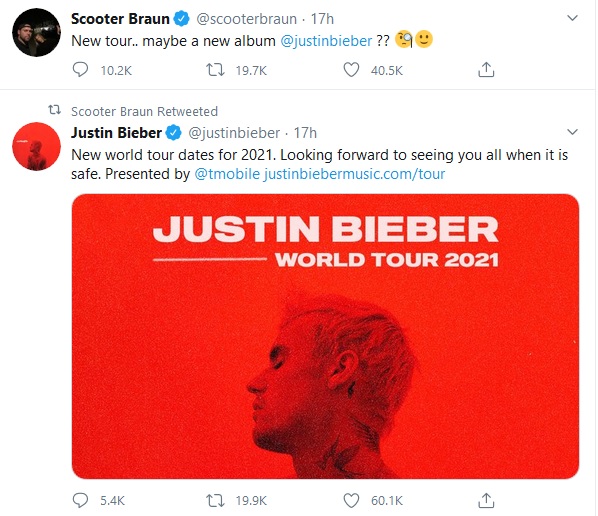The image size is (598, 516).
Task: Open the @justinbieber mention link
Action: point(326,41)
